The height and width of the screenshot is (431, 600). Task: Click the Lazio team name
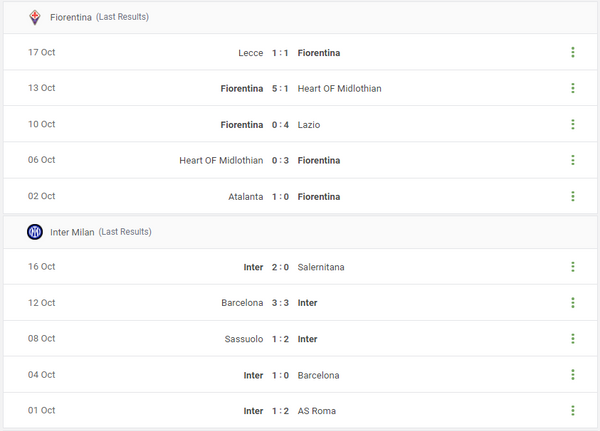pos(309,125)
